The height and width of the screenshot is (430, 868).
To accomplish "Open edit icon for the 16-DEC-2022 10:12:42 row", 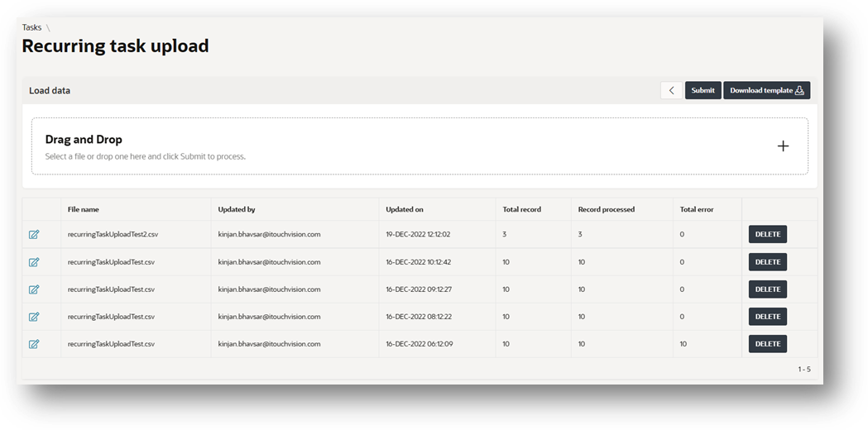I will pyautogui.click(x=34, y=262).
